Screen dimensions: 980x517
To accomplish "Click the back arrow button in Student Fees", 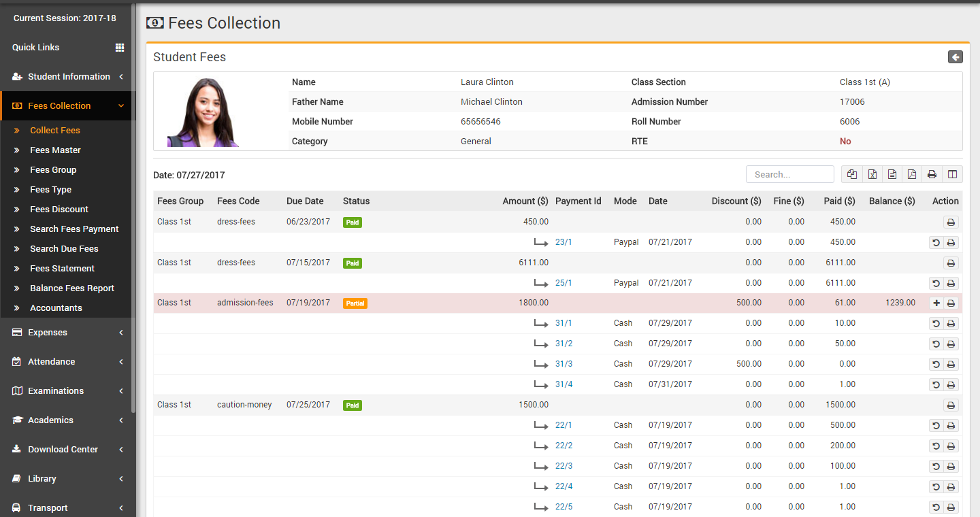I will (955, 57).
